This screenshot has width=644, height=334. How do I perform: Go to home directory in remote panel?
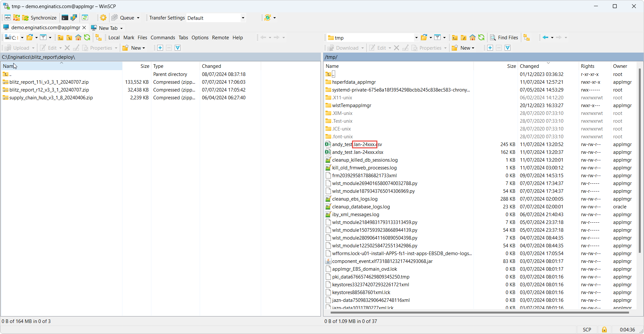(x=473, y=38)
